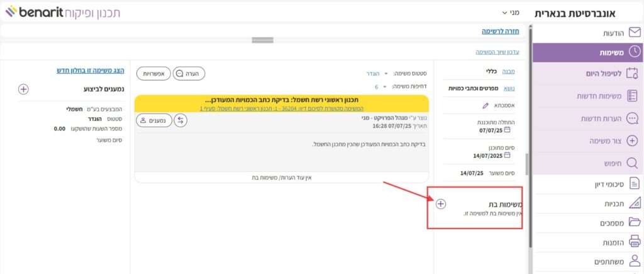Expand the דחיפות משימה urgency dropdown
Viewport: 644px width, 274px height.
384,86
